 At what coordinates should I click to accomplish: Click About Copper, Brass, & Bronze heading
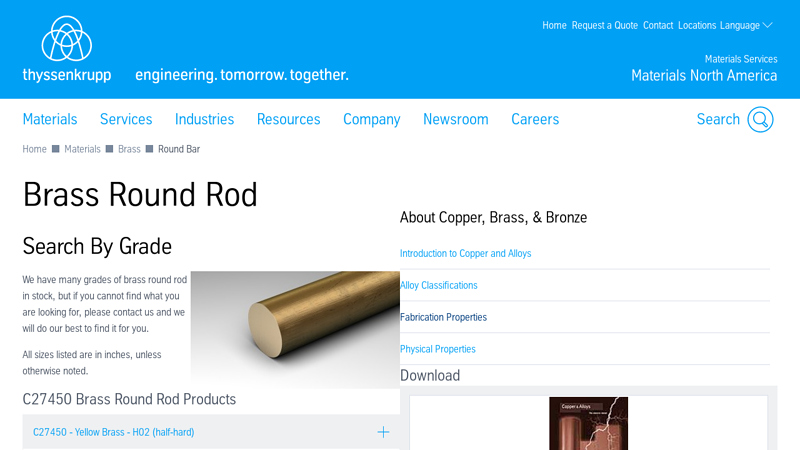493,217
